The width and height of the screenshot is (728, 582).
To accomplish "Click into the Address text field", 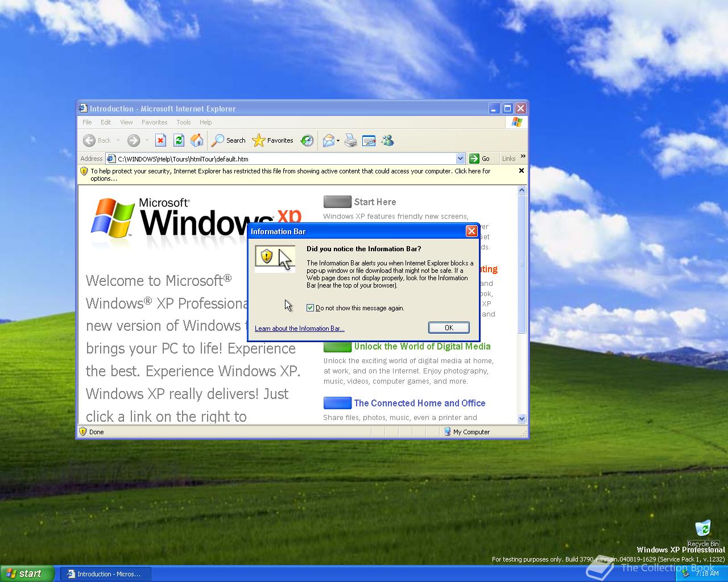I will pos(286,159).
